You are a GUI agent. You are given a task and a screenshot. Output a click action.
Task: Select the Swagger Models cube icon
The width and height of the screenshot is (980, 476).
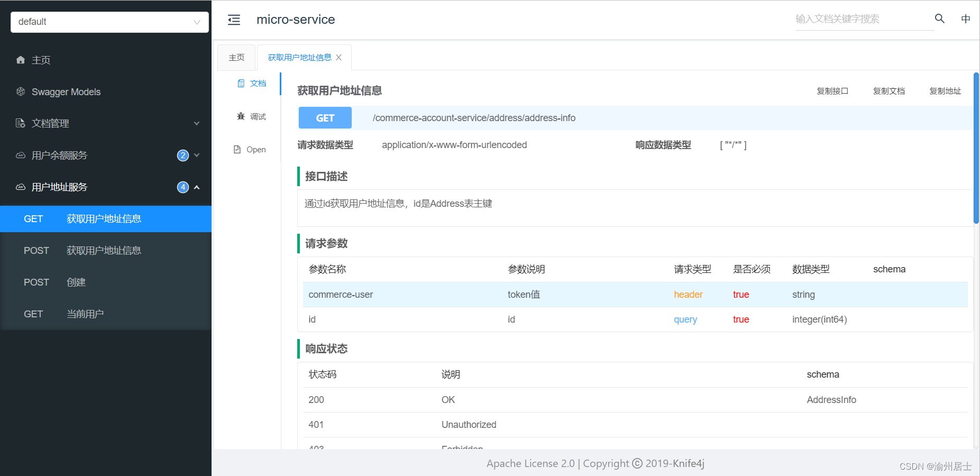20,91
